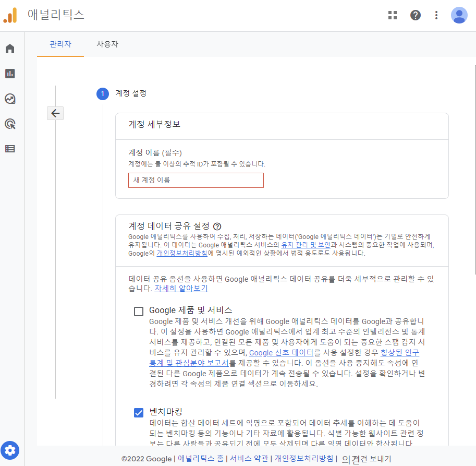Click 의견 보내기 in the footer
The width and height of the screenshot is (476, 466).
pyautogui.click(x=367, y=459)
